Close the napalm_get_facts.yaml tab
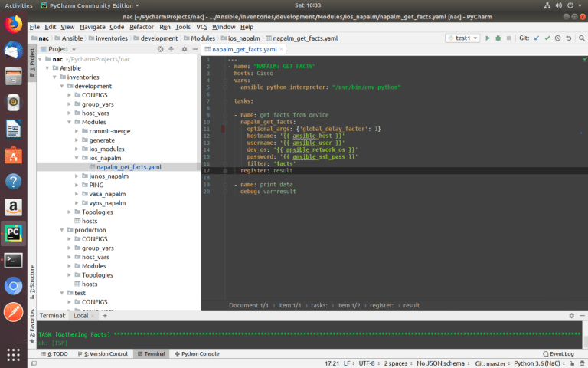588x368 pixels. [281, 49]
